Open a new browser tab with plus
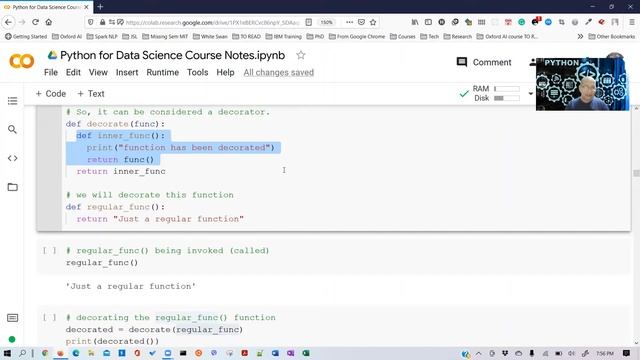640x360 pixels. tap(100, 7)
